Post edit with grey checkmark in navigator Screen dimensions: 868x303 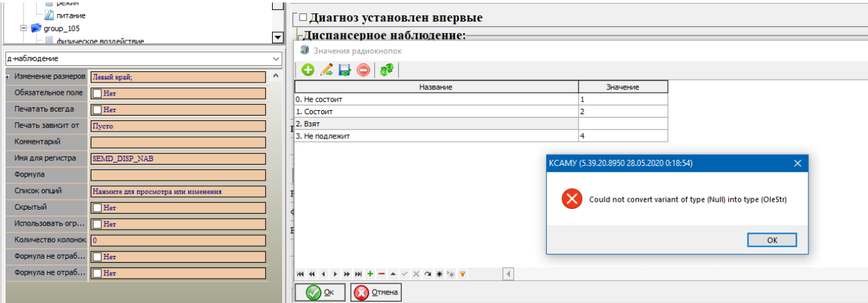point(404,274)
